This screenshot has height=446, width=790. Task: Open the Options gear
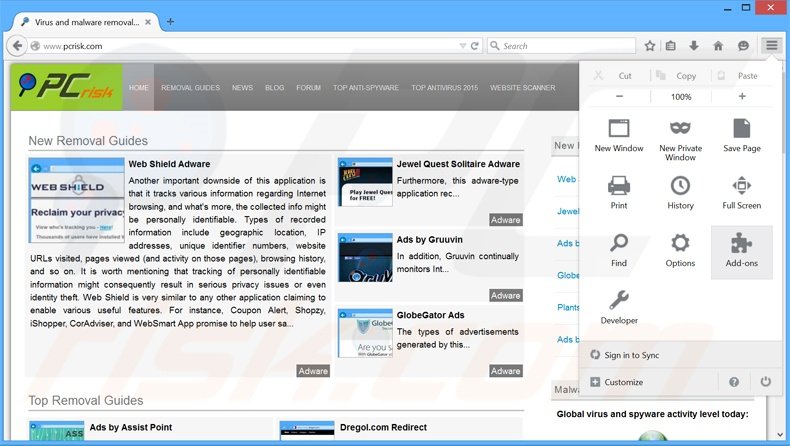[x=680, y=251]
